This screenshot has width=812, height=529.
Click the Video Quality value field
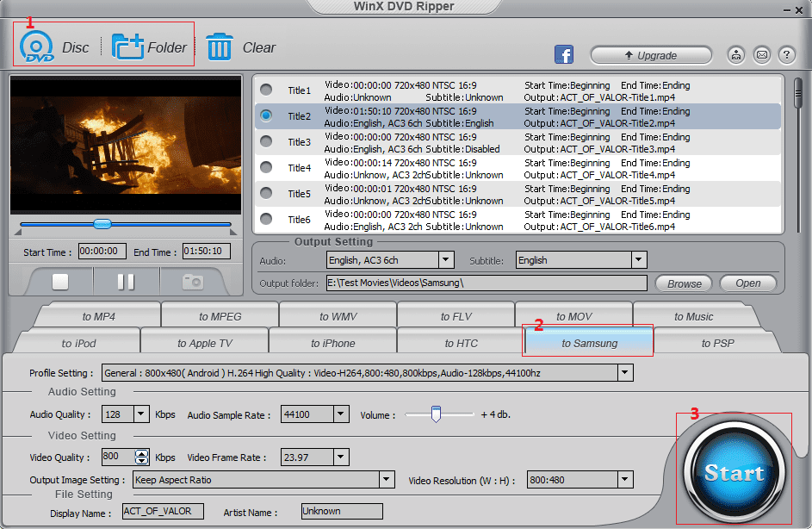coord(118,457)
